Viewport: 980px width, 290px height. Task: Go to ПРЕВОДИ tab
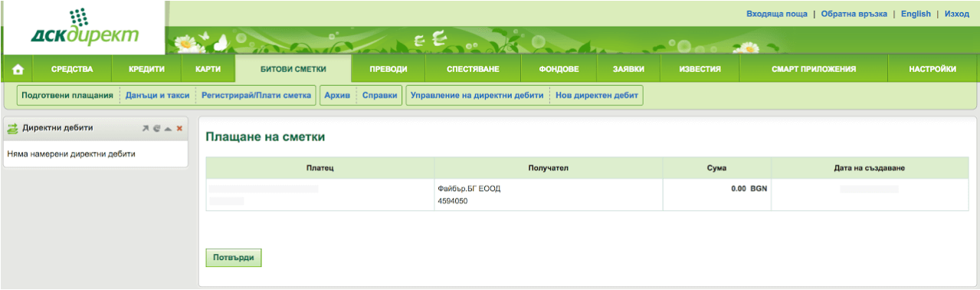pyautogui.click(x=388, y=69)
